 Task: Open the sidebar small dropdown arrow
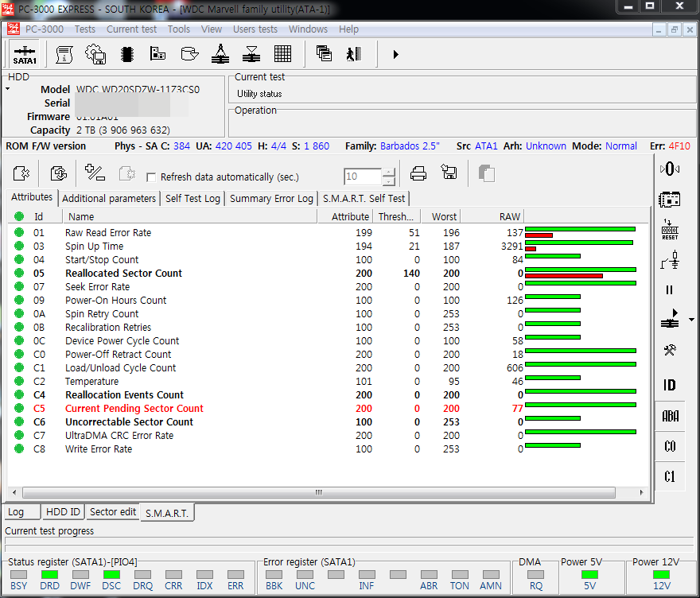(691, 320)
